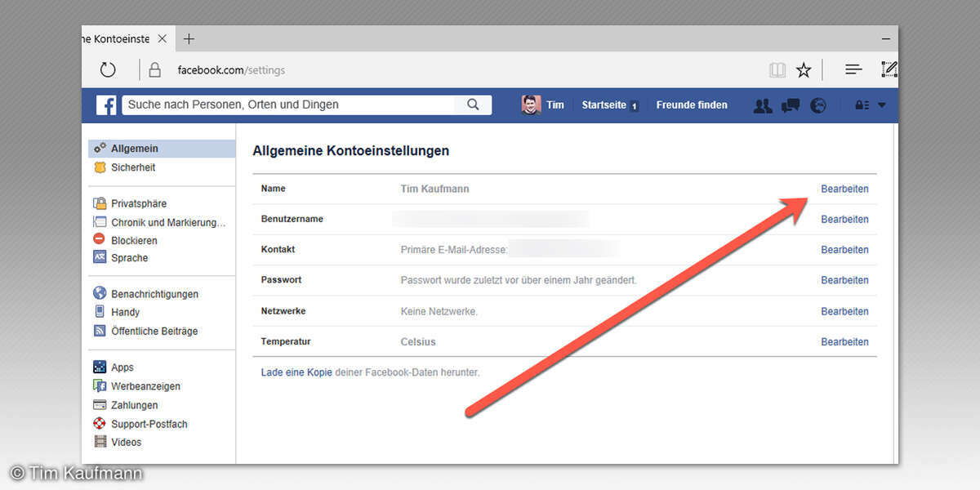The image size is (980, 490).
Task: Click the Facebook logo icon
Action: (x=106, y=105)
